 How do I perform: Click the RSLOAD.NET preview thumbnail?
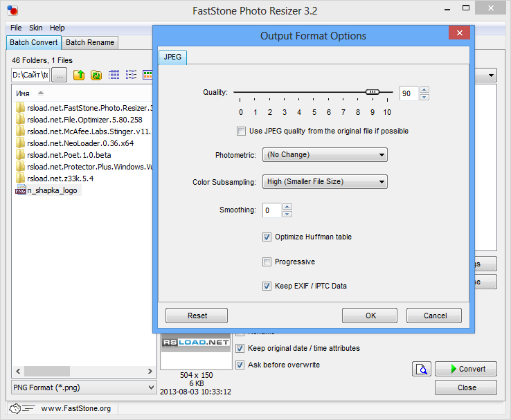tap(196, 343)
